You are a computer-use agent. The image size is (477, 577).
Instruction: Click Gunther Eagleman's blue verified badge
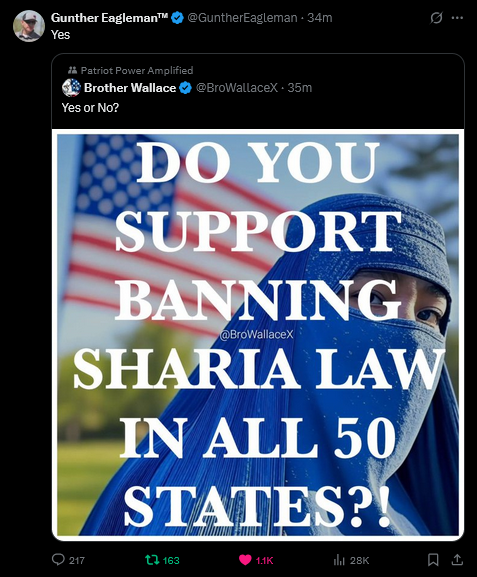(x=178, y=18)
